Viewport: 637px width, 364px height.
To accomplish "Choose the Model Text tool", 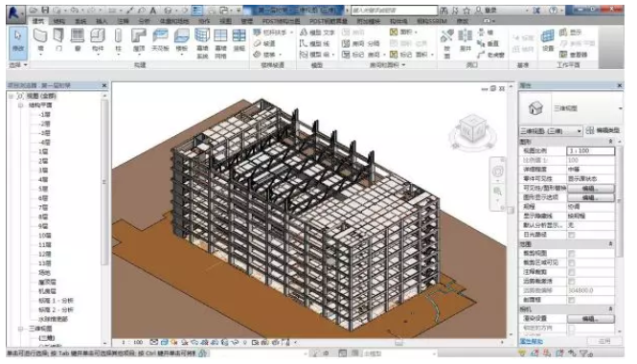I will 317,33.
